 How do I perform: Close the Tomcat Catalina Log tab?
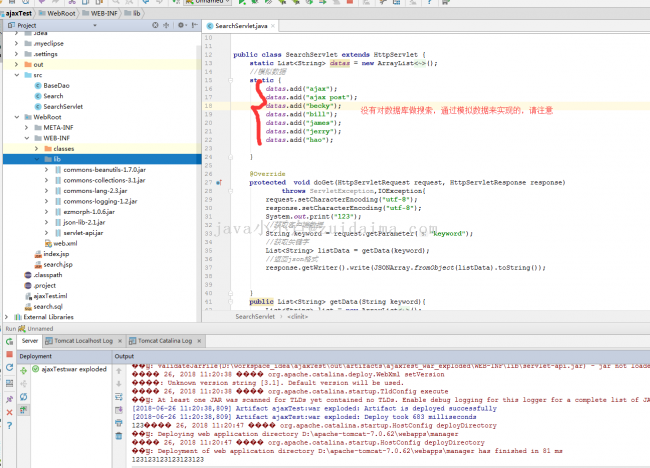[x=199, y=341]
